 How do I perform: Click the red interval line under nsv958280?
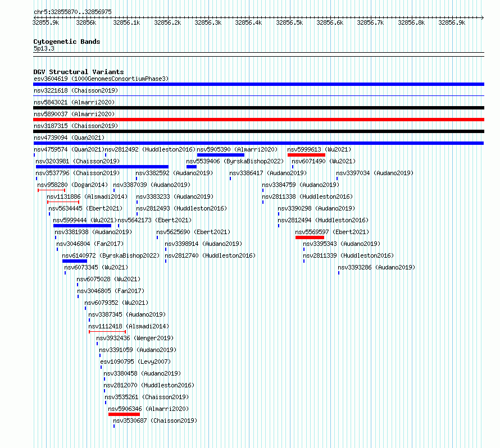(x=51, y=190)
